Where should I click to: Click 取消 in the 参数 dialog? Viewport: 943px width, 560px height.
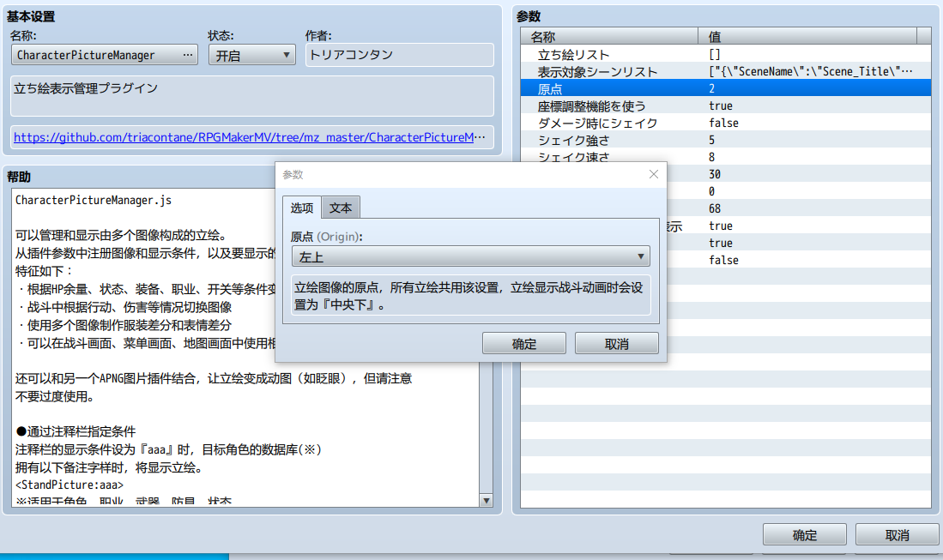[x=616, y=344]
